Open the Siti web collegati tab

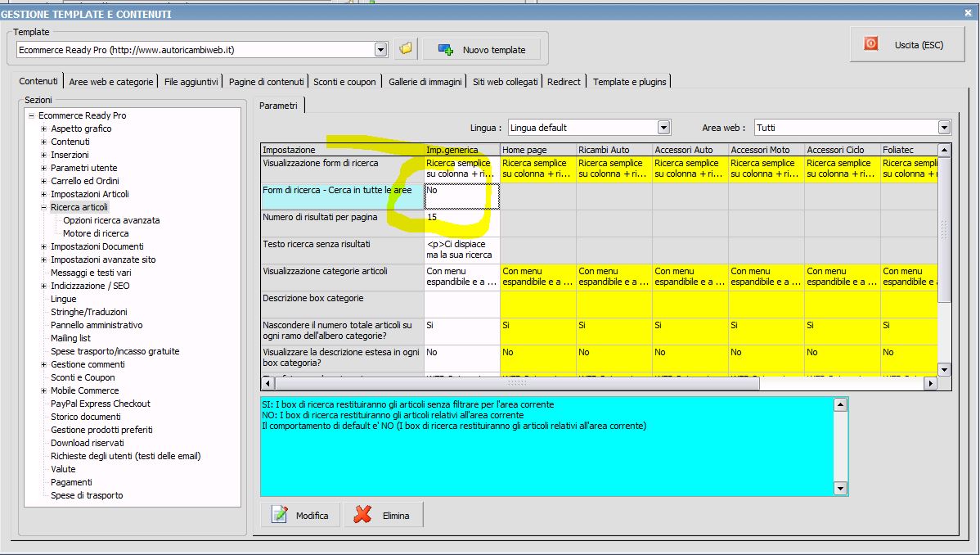pyautogui.click(x=505, y=82)
